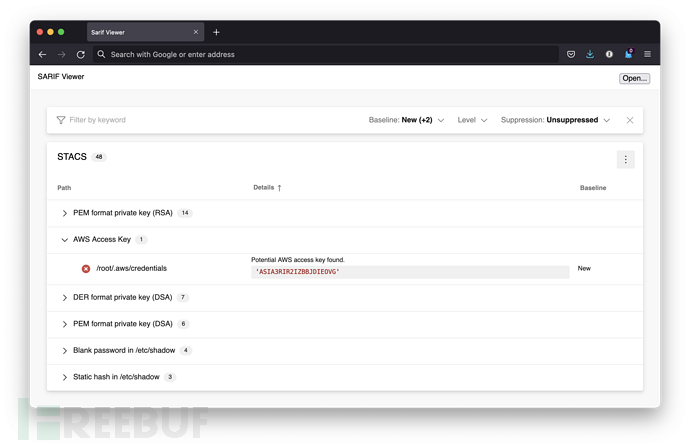Clear filters with the X icon
Viewport: 690px width, 447px height.
pos(630,120)
